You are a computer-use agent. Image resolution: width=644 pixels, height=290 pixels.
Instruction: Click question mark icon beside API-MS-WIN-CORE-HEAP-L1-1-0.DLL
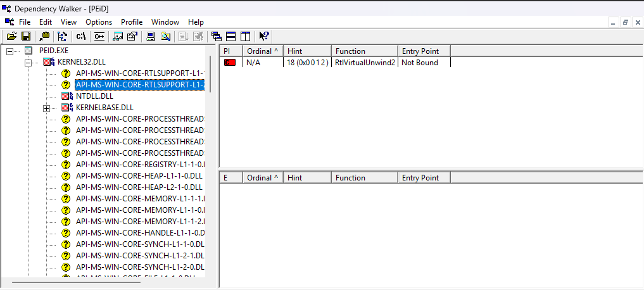[66, 176]
